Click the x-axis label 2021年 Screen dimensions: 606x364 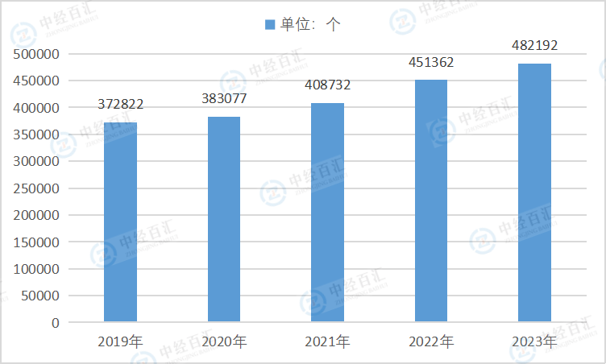pos(327,341)
